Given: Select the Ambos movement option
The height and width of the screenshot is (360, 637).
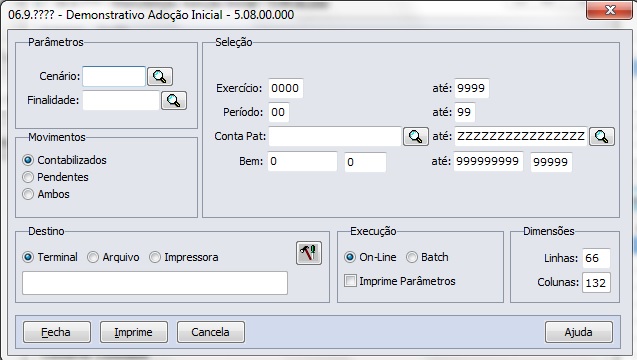Looking at the screenshot, I should coord(46,194).
